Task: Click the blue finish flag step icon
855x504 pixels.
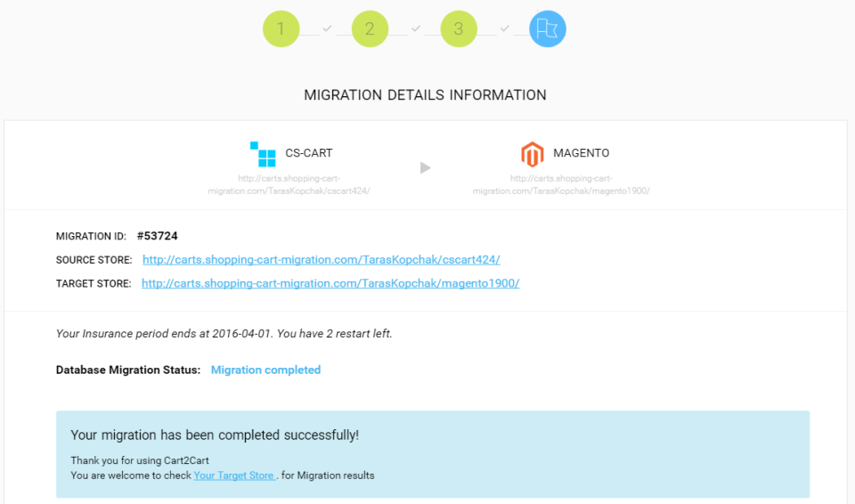Action: [x=548, y=28]
